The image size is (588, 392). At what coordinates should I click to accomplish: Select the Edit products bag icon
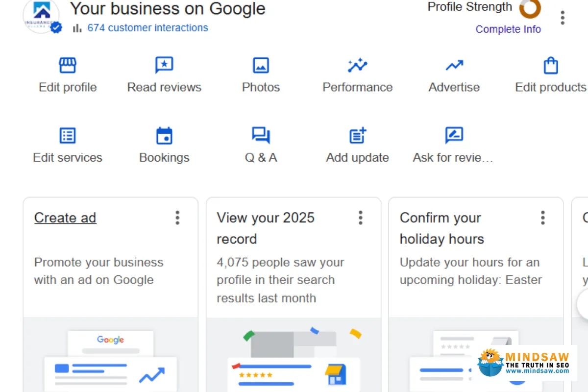(550, 65)
